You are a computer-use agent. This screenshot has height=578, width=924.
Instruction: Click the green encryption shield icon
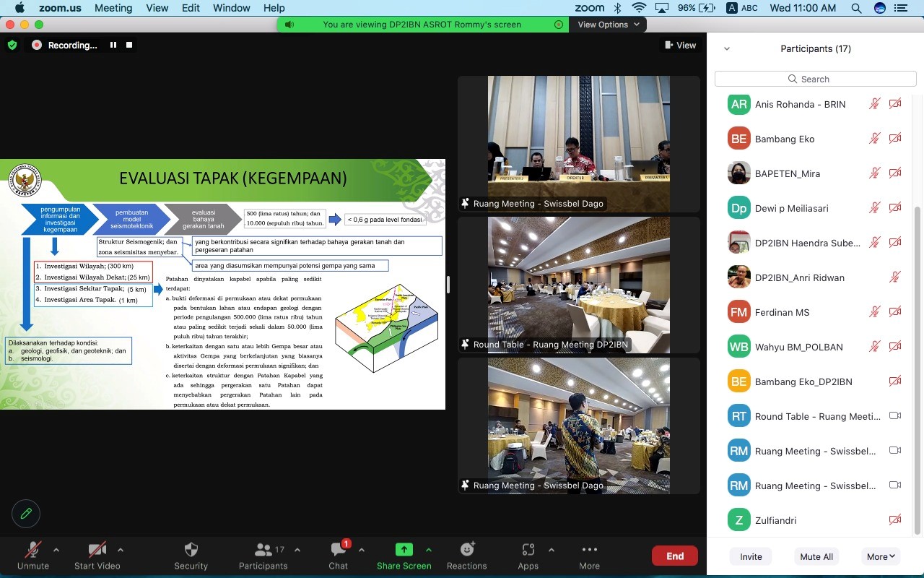(x=12, y=45)
